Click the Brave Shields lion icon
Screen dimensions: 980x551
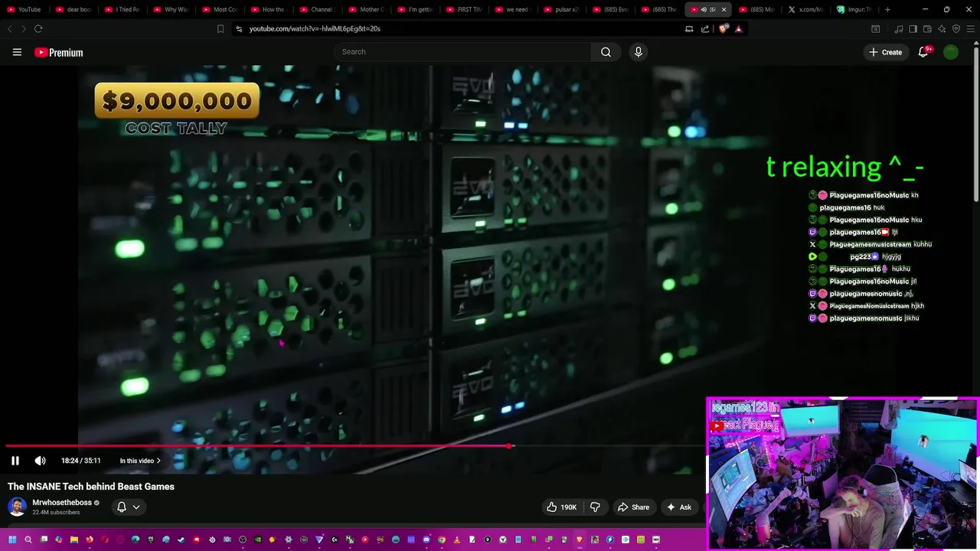[x=724, y=28]
